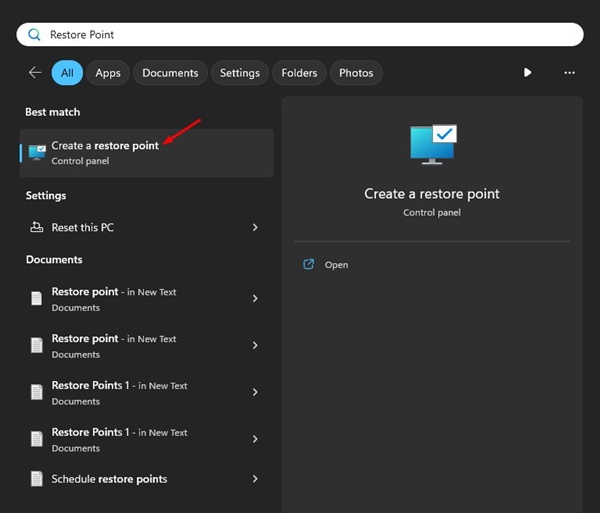The height and width of the screenshot is (513, 600).
Task: Click the play arrow icon after Photos
Action: coord(528,73)
